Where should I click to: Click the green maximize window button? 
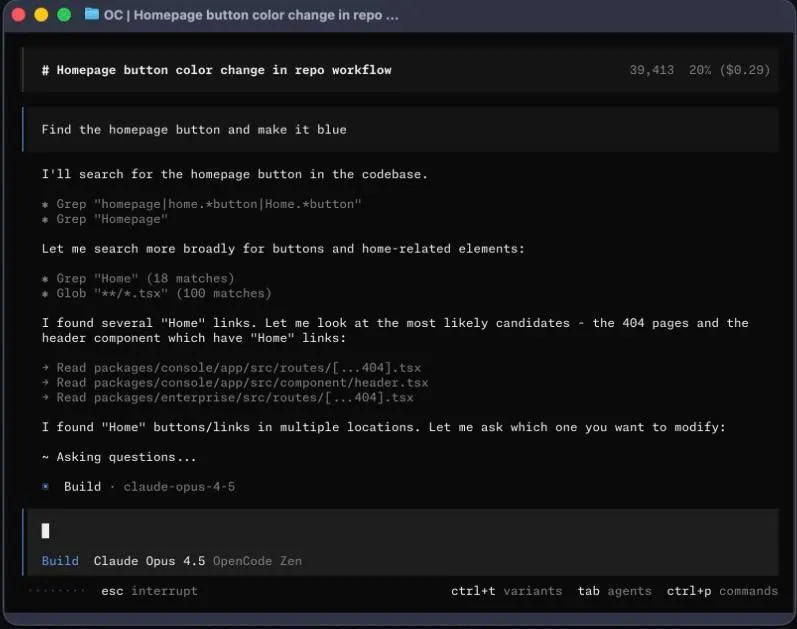(x=64, y=15)
